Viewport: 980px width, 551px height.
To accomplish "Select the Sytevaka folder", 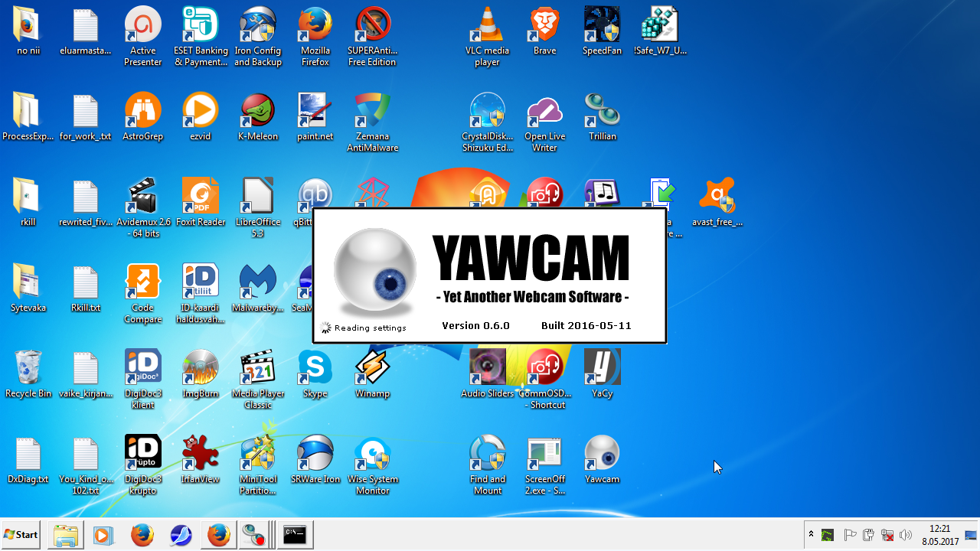I will click(x=28, y=289).
